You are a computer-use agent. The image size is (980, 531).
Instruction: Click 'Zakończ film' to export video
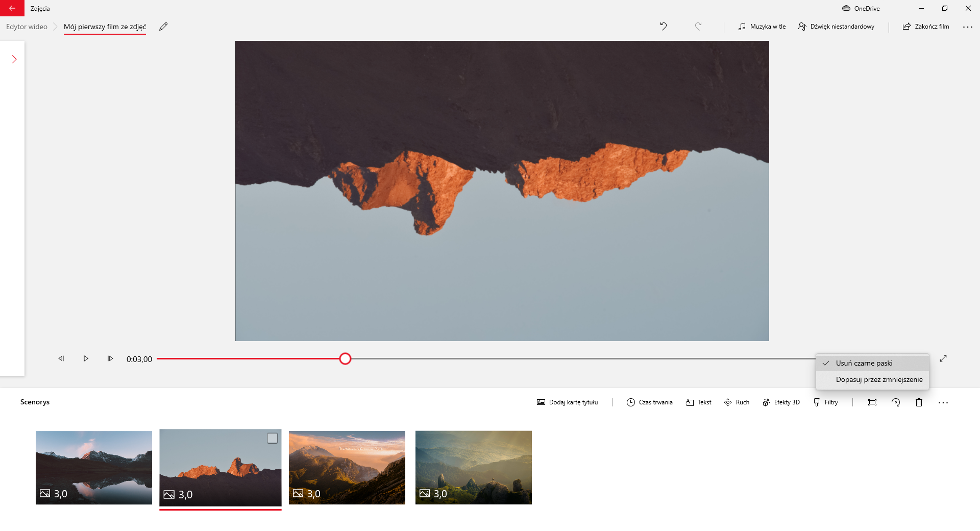point(926,27)
